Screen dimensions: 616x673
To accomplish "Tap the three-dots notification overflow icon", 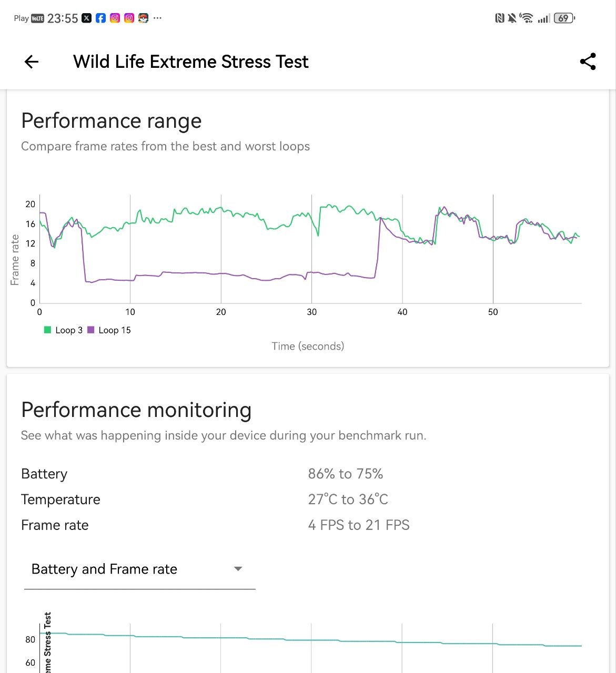I will click(157, 18).
